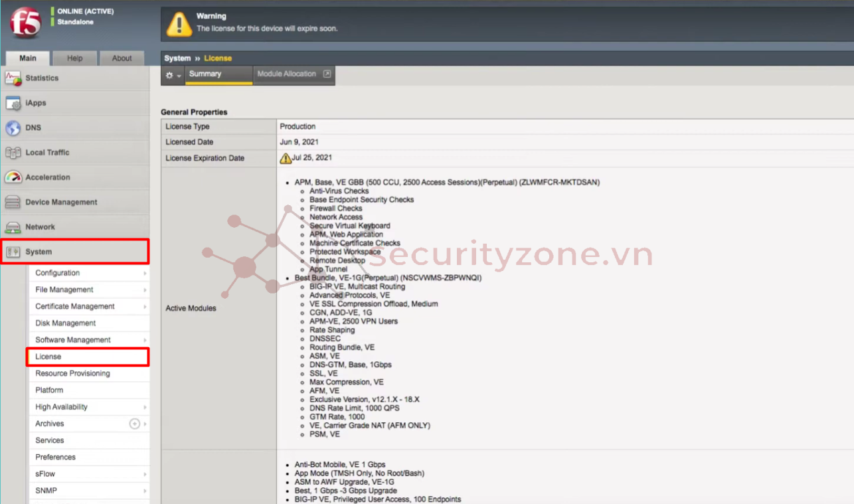Click the Production license type value

(x=298, y=126)
